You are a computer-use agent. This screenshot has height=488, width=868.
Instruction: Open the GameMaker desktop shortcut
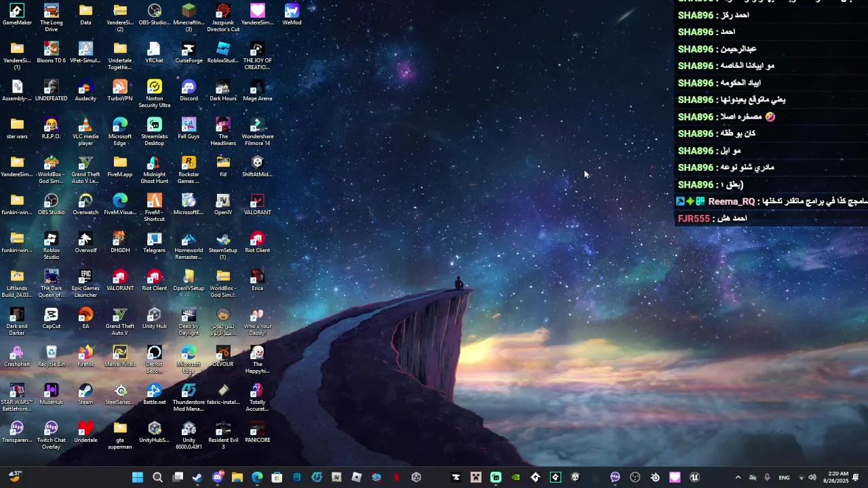tap(17, 14)
